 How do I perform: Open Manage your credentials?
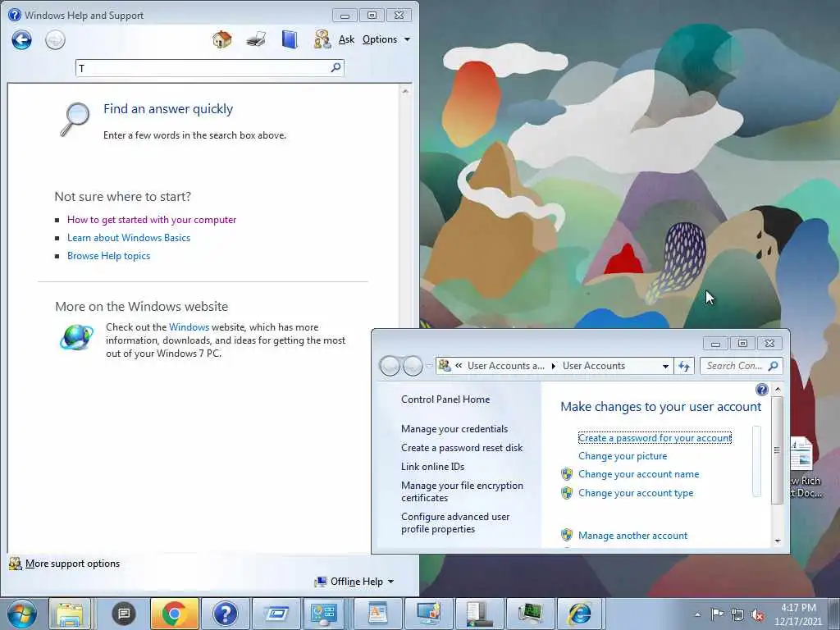(x=454, y=429)
